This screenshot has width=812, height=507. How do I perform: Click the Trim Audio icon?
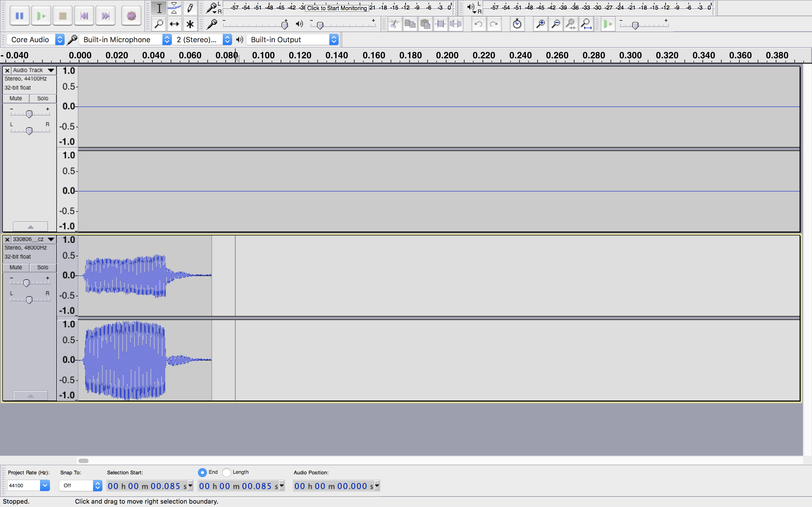coord(441,24)
